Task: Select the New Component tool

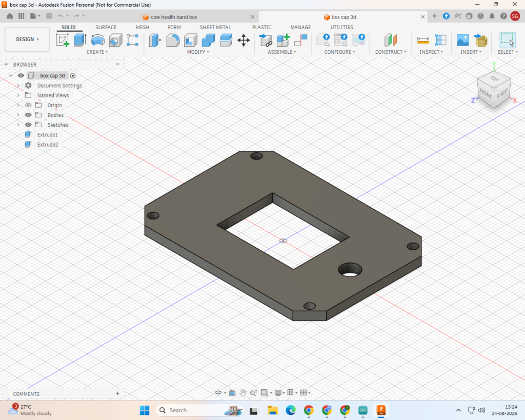Action: tap(283, 40)
